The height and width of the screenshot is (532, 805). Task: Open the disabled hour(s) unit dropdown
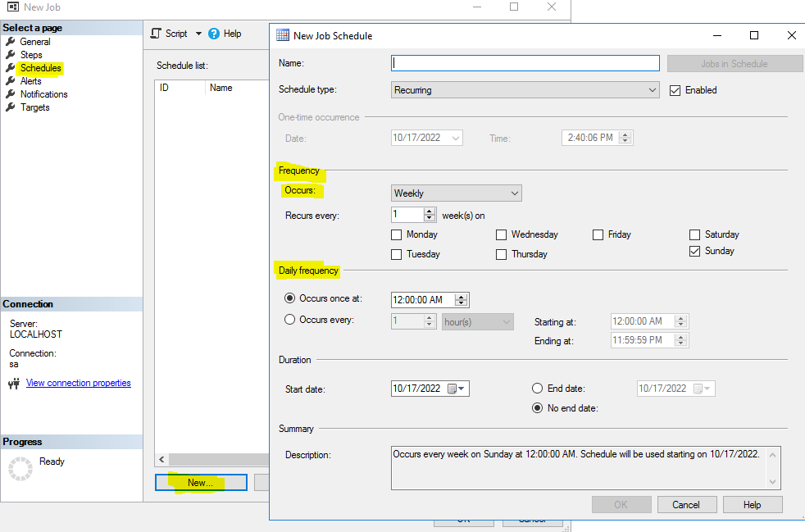[x=477, y=322]
